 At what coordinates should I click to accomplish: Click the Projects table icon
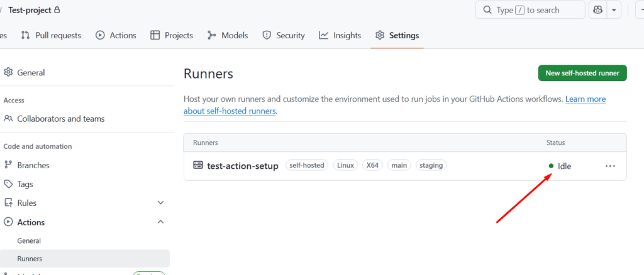click(x=155, y=35)
